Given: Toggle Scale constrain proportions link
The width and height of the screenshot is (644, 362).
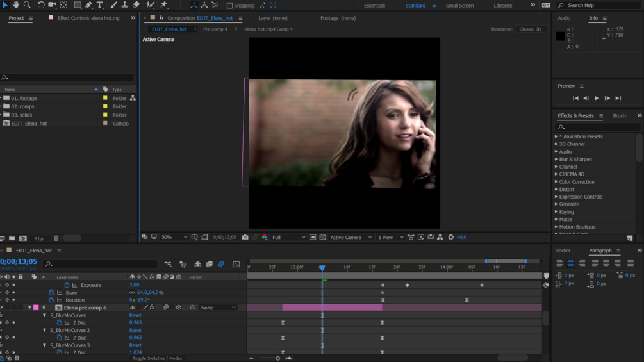Looking at the screenshot, I should (132, 293).
